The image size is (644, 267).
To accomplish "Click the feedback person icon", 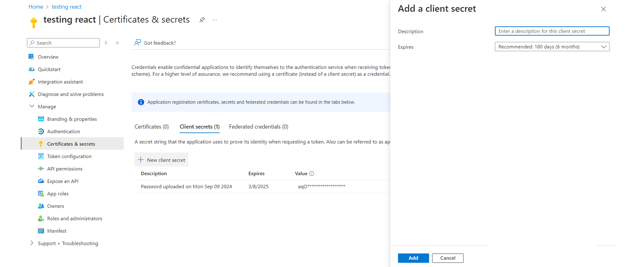I will (138, 43).
